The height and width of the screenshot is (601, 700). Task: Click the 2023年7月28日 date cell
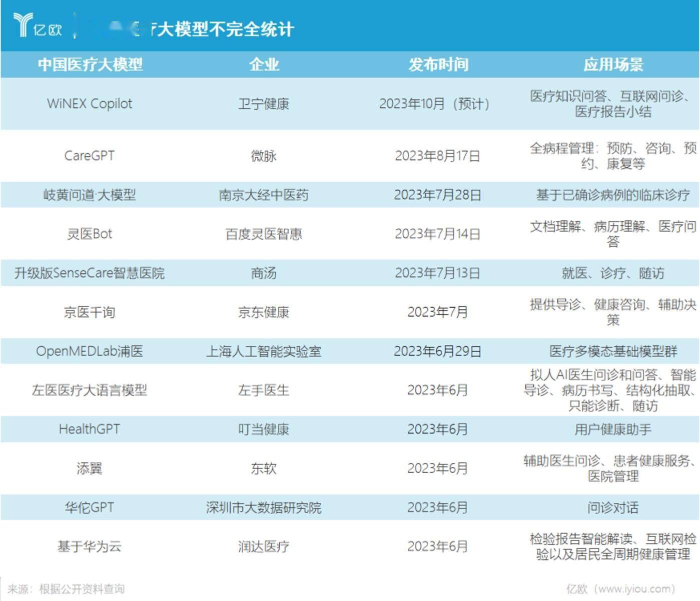click(438, 195)
